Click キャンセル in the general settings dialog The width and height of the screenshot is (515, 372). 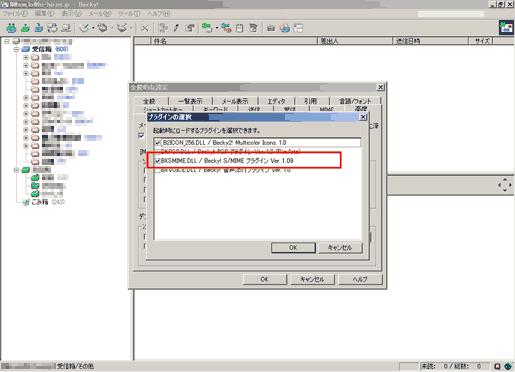click(312, 279)
